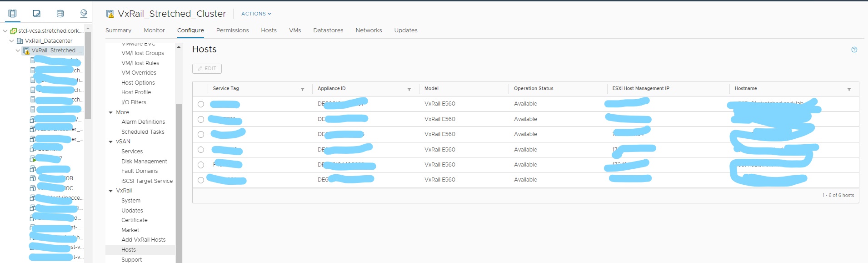Click the help question mark icon
Viewport: 868px width, 263px height.
point(854,50)
